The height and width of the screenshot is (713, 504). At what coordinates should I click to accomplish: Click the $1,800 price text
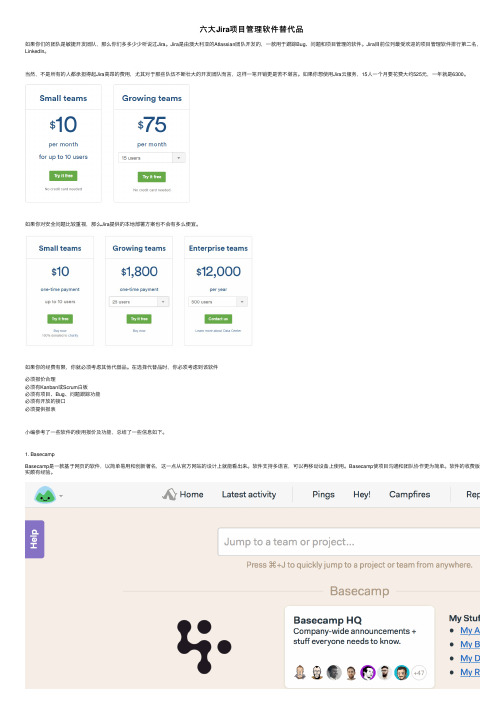[x=139, y=271]
